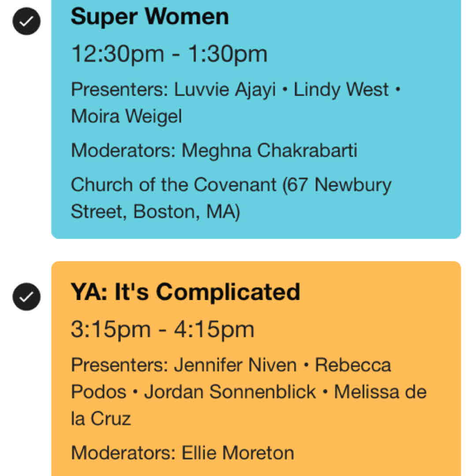Screen dimensions: 476x476
Task: Tap the 12:30pm - 1:30pm time slot
Action: [x=169, y=54]
